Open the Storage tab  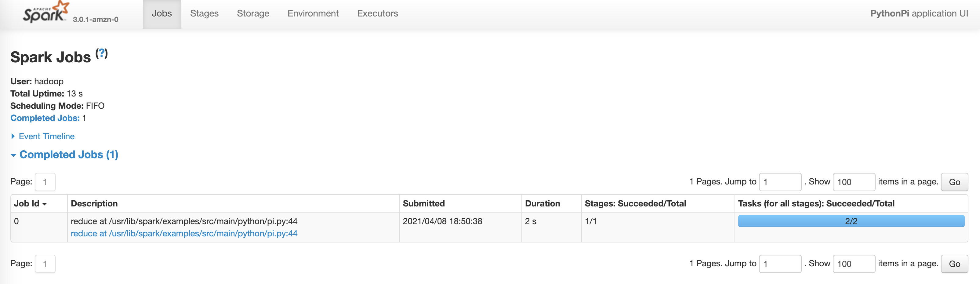click(253, 14)
